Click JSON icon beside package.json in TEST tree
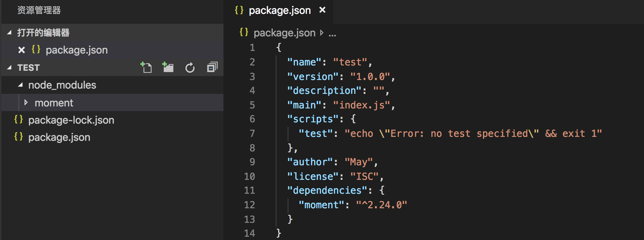 19,137
